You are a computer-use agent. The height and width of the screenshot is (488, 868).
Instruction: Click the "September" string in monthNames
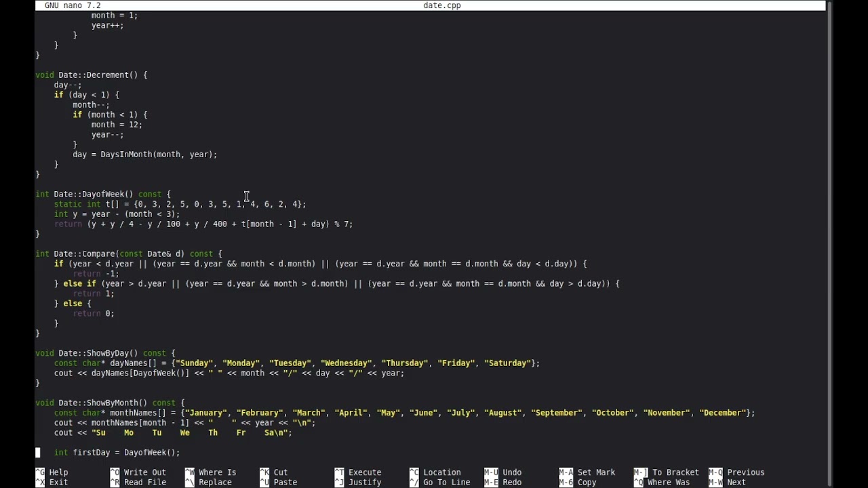coord(557,413)
